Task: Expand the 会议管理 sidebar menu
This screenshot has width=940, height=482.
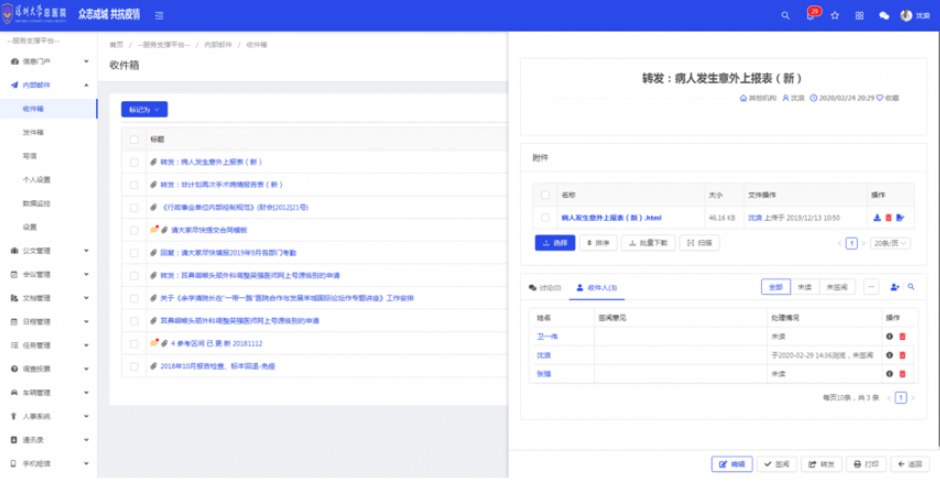Action: (49, 275)
